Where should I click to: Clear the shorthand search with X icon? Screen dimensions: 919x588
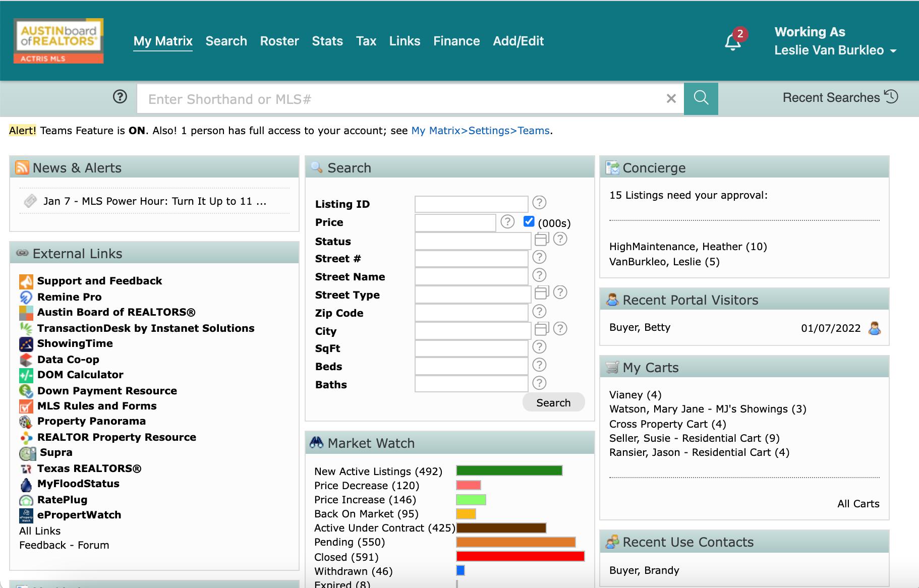coord(671,99)
